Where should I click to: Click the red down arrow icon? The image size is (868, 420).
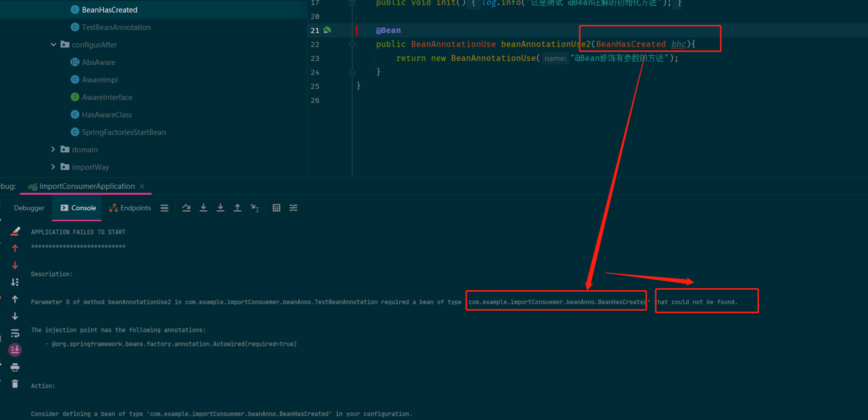[x=15, y=265]
